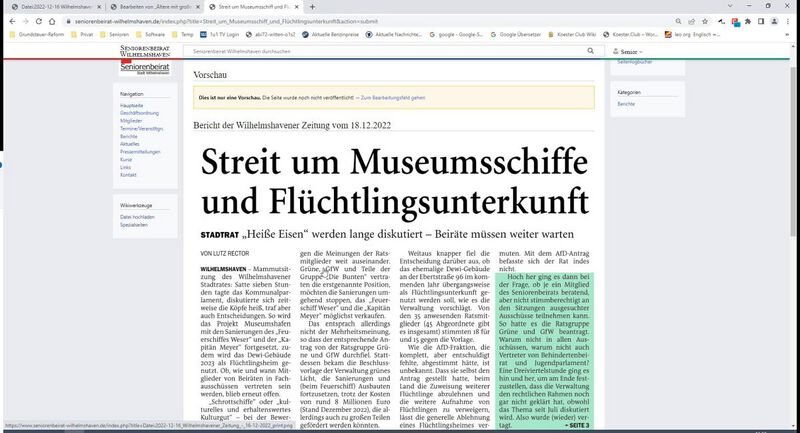Close the 'Streit um Museumsschiff' tab

(x=296, y=7)
